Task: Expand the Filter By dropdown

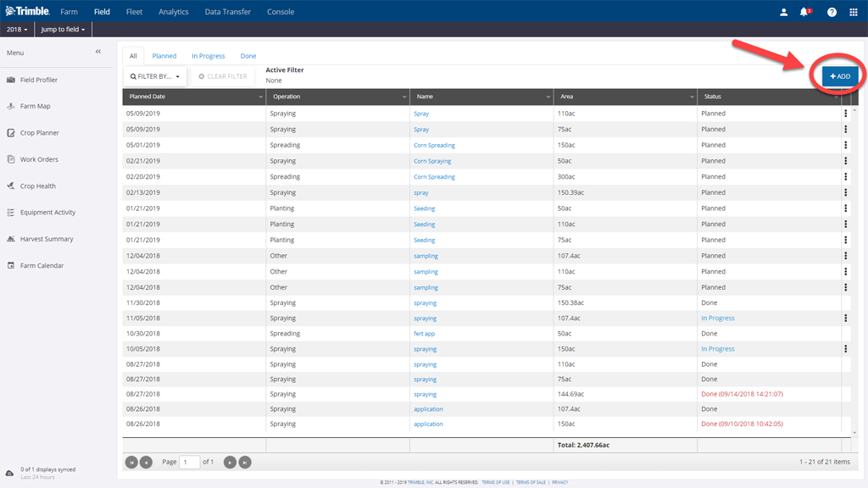Action: click(155, 76)
